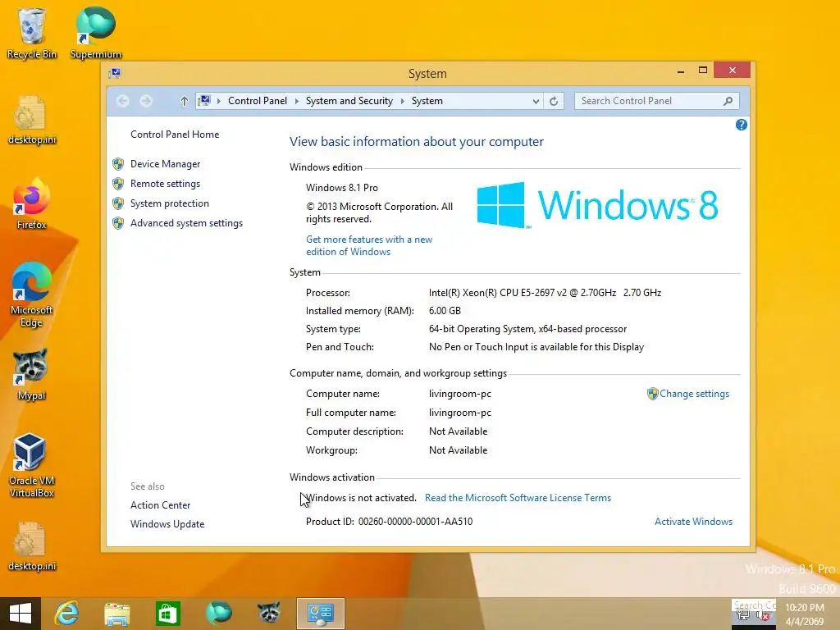Click the 'Windows is not activated.' text
840x630 pixels.
(361, 498)
